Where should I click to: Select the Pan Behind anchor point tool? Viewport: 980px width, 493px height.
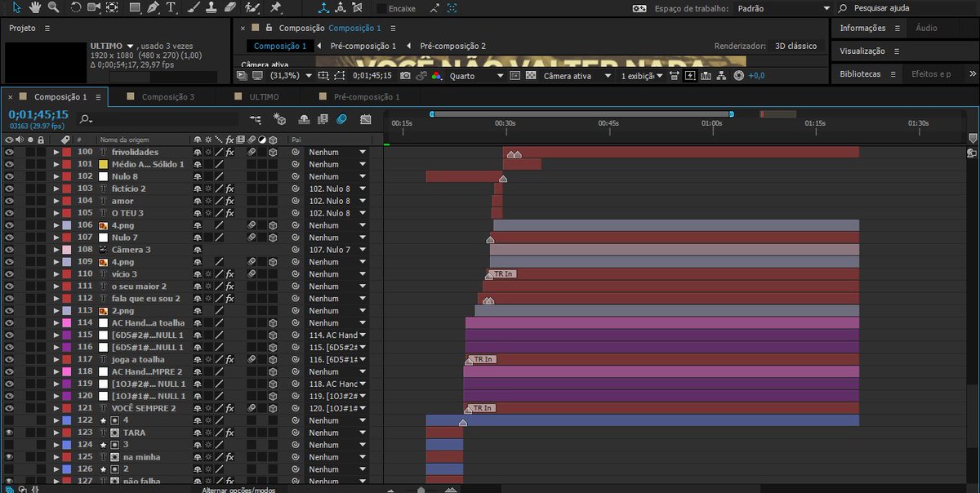(112, 7)
